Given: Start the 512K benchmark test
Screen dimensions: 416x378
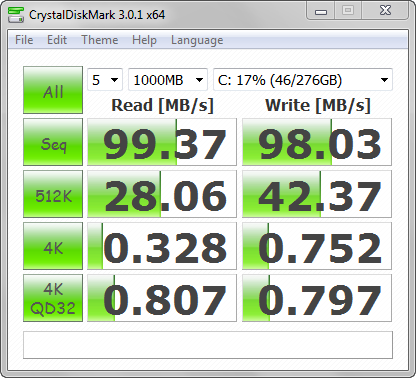Looking at the screenshot, I should 53,194.
